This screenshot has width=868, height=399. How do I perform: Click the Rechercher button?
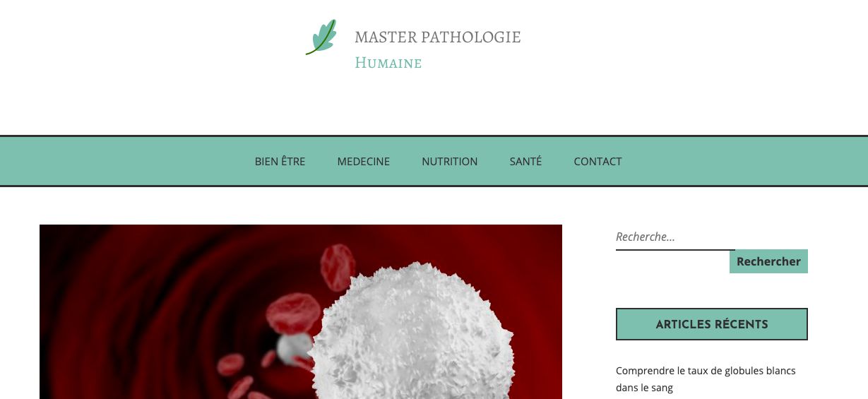(x=768, y=261)
